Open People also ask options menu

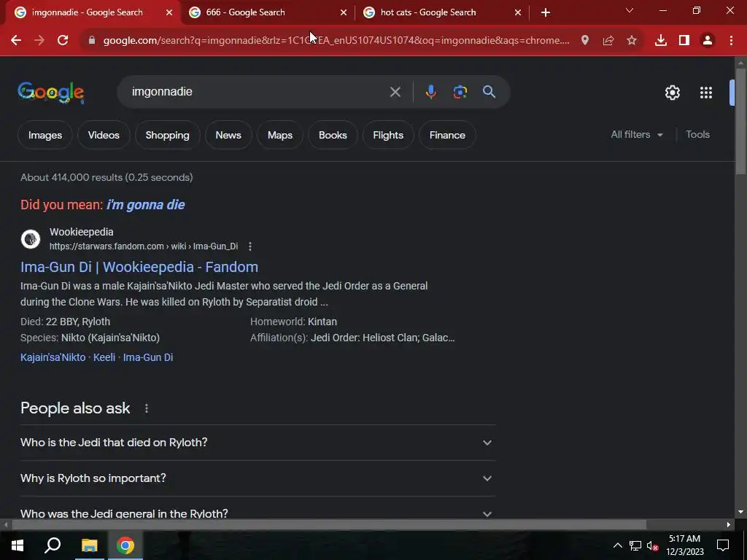147,408
